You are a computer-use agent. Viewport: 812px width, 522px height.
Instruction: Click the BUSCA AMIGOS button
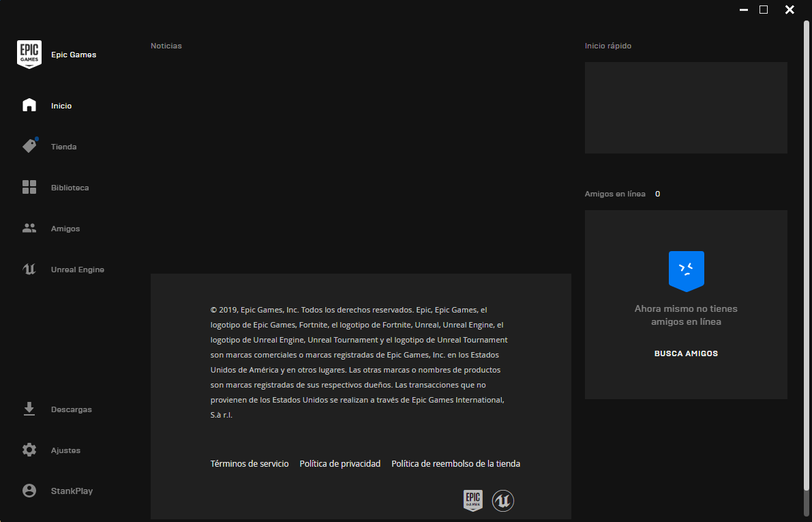(x=686, y=353)
